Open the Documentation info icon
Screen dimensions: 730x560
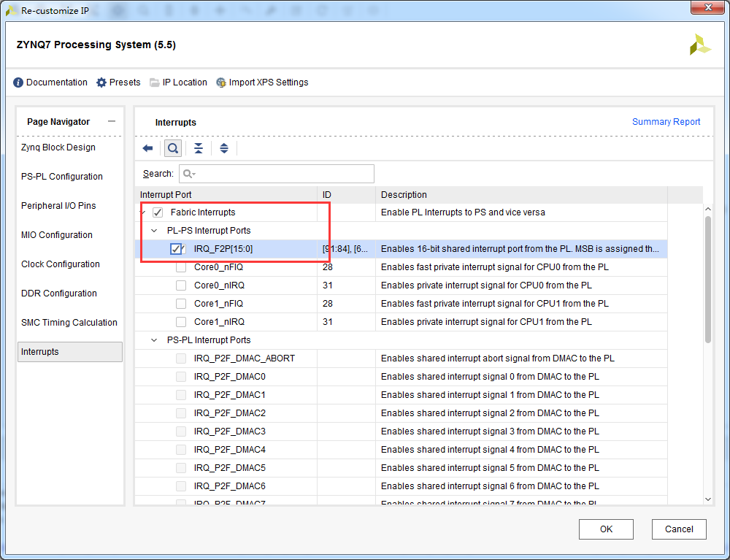[x=18, y=83]
